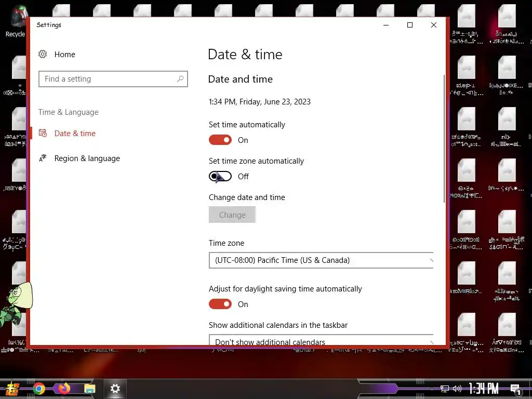The width and height of the screenshot is (532, 399).
Task: Click the language icon beside Region & language
Action: point(43,158)
